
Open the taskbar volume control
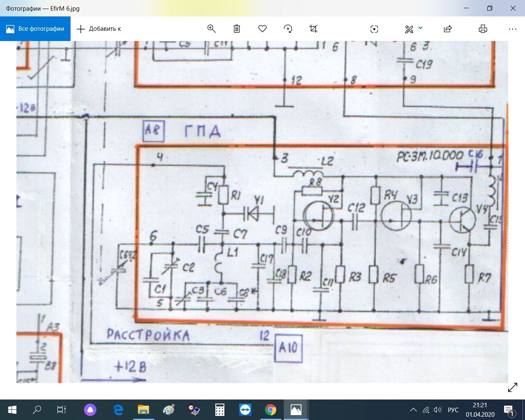438,410
